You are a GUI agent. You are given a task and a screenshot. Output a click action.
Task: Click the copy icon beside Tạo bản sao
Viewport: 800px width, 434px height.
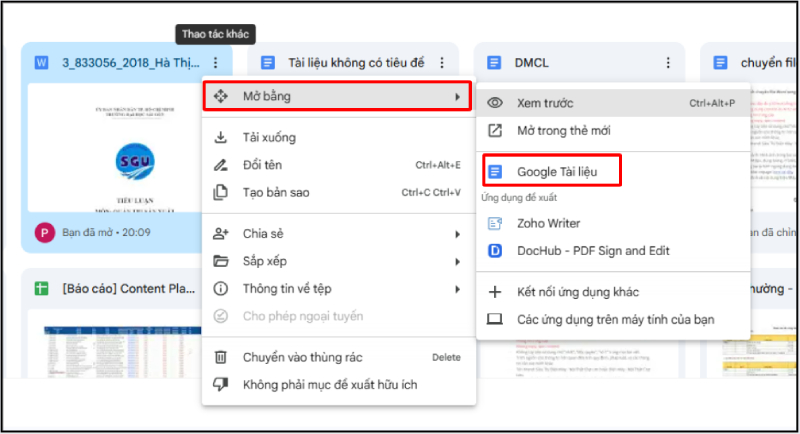(220, 192)
